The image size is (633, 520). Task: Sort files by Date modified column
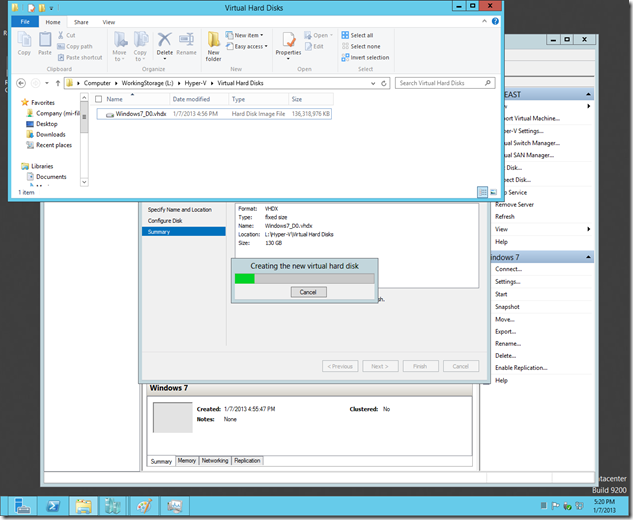pos(199,99)
